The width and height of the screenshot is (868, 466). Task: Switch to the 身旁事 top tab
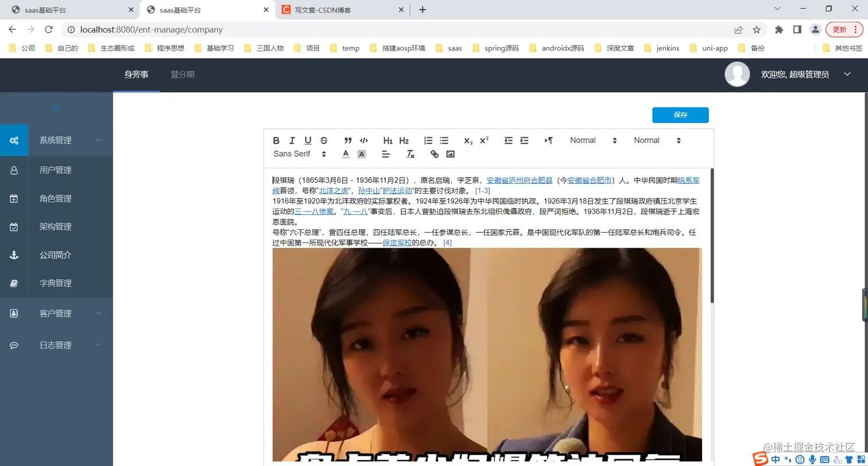point(136,75)
